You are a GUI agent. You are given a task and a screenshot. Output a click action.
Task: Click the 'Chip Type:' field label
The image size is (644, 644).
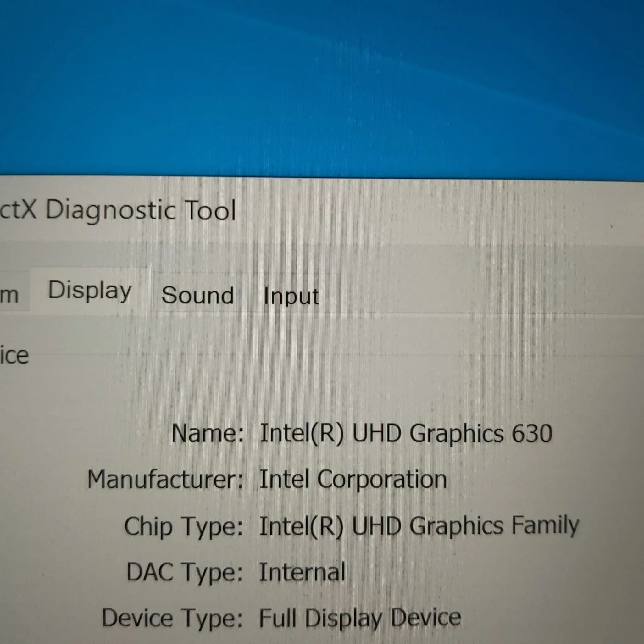tap(184, 527)
